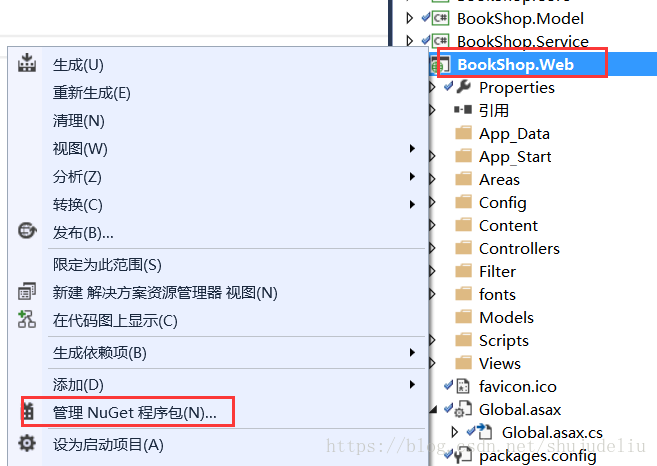Click the Controllers folder icon
Image resolution: width=657 pixels, height=466 pixels.
click(x=463, y=248)
